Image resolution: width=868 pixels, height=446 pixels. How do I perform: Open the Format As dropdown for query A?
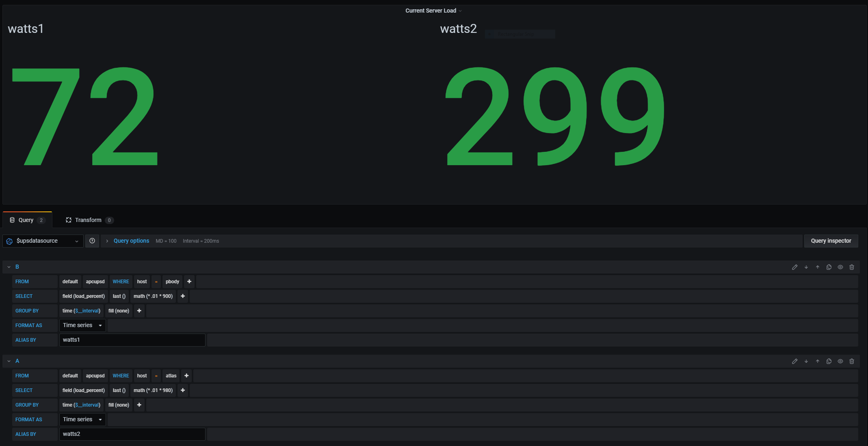[82, 420]
